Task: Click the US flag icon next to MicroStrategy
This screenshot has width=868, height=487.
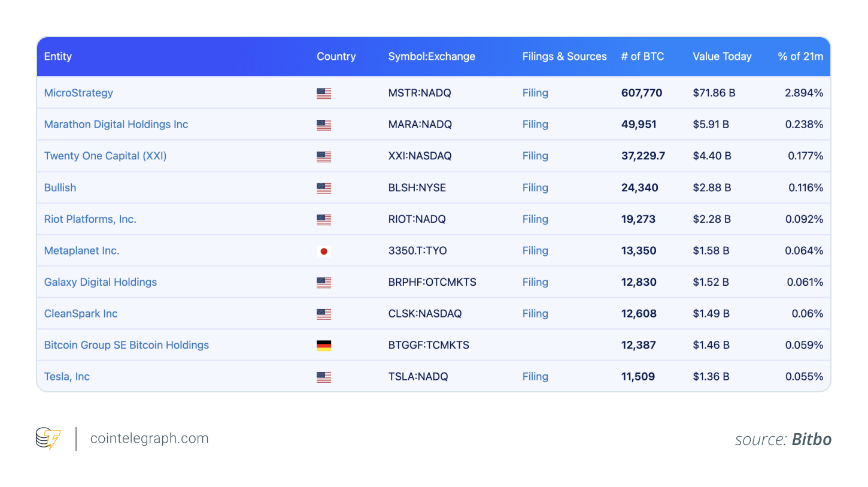Action: [324, 93]
